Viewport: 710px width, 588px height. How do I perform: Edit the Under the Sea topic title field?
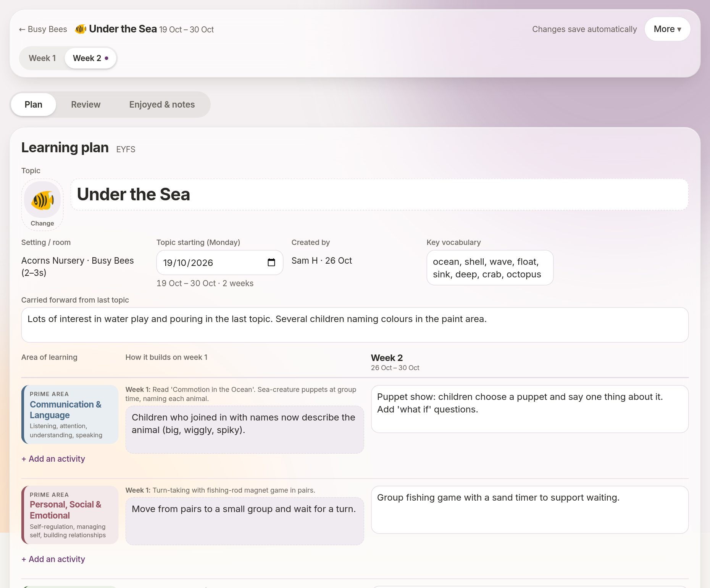tap(379, 194)
